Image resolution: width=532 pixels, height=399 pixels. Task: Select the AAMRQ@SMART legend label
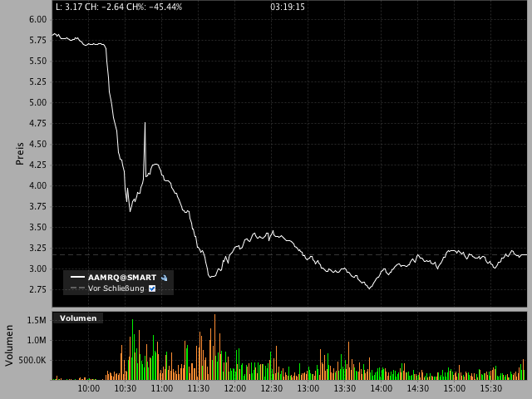(x=123, y=277)
